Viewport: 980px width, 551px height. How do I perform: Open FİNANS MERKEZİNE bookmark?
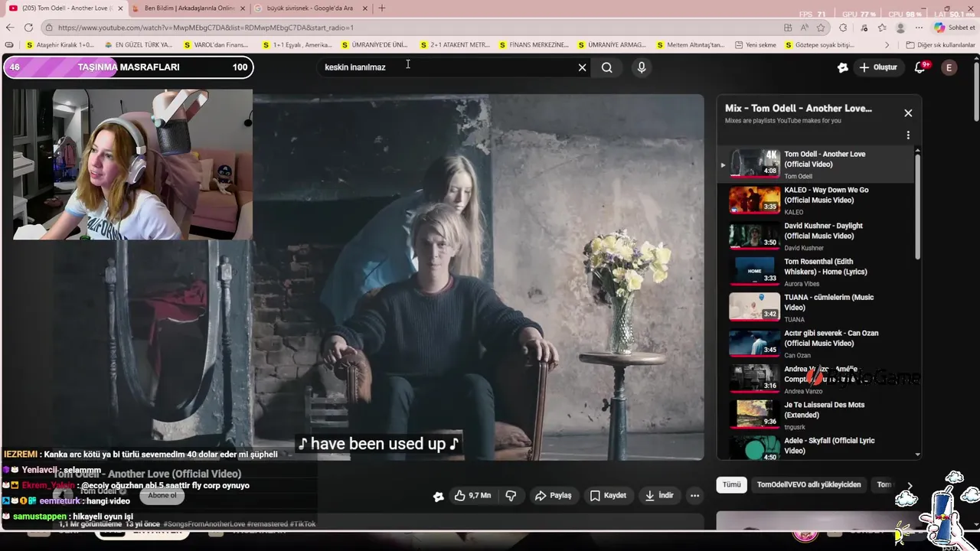[533, 45]
